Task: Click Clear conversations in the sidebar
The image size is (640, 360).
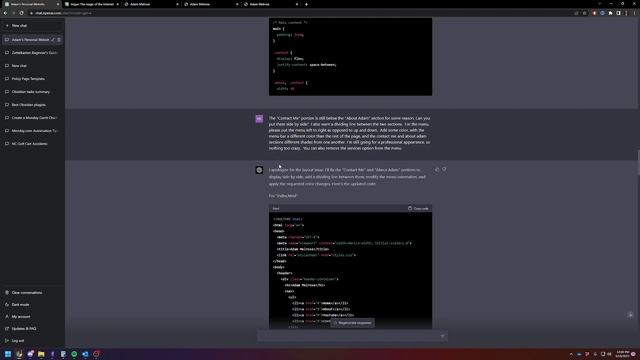Action: click(x=32, y=293)
